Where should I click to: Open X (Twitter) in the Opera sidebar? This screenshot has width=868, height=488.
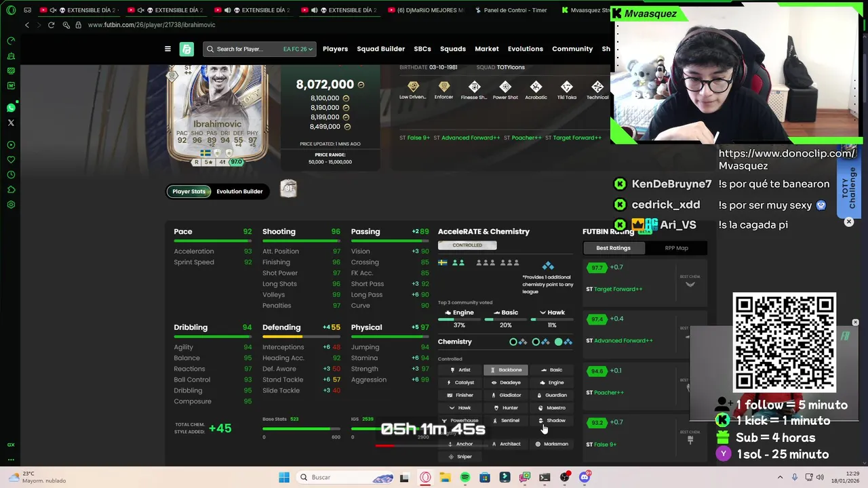tap(11, 123)
